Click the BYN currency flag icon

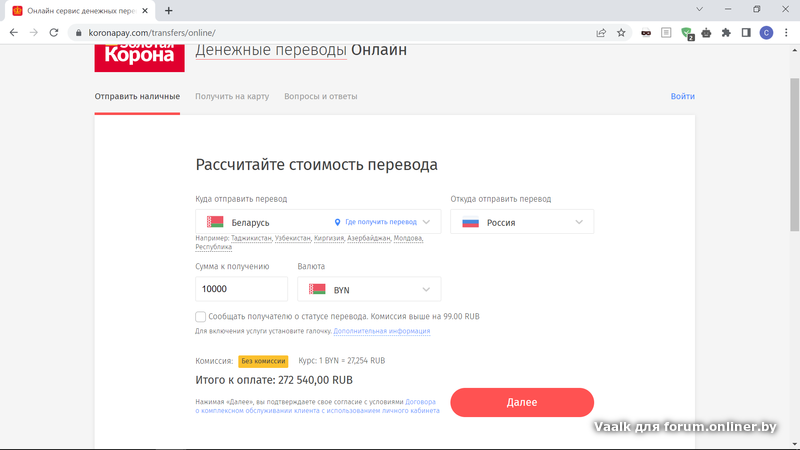click(x=317, y=289)
